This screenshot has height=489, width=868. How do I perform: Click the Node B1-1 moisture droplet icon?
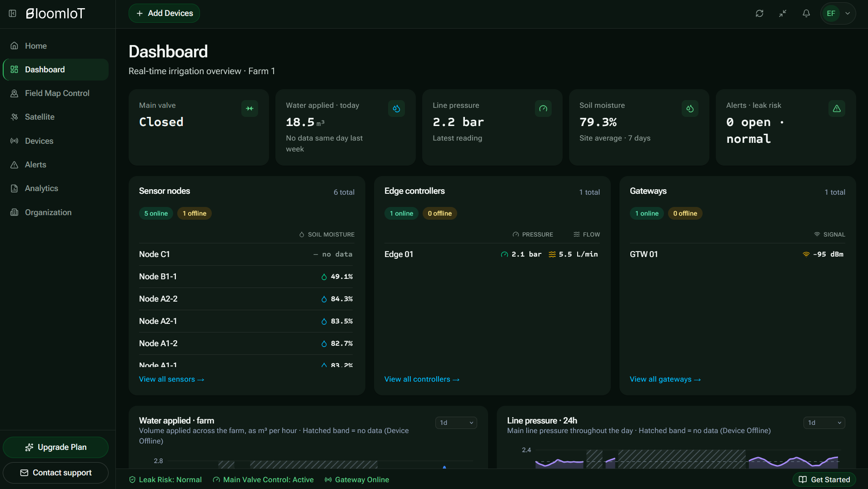324,277
